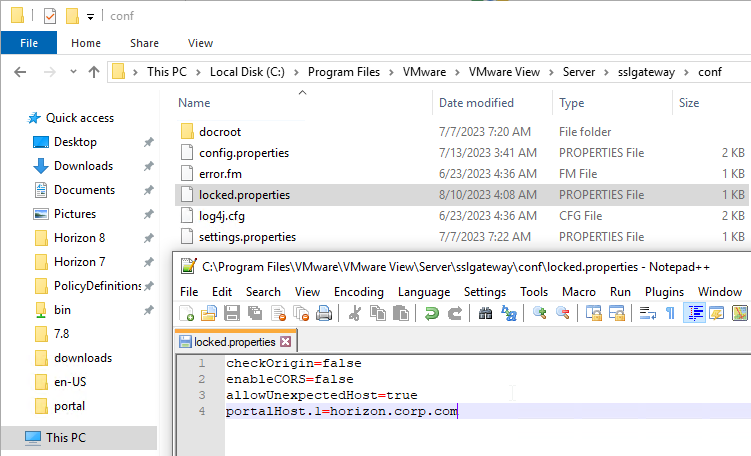
Task: Navigate to Local Disk (C:) breadcrumb
Action: click(x=247, y=72)
